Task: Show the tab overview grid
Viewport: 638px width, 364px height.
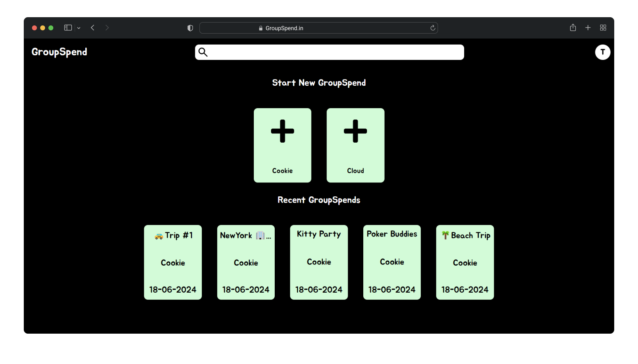Action: 603,27
